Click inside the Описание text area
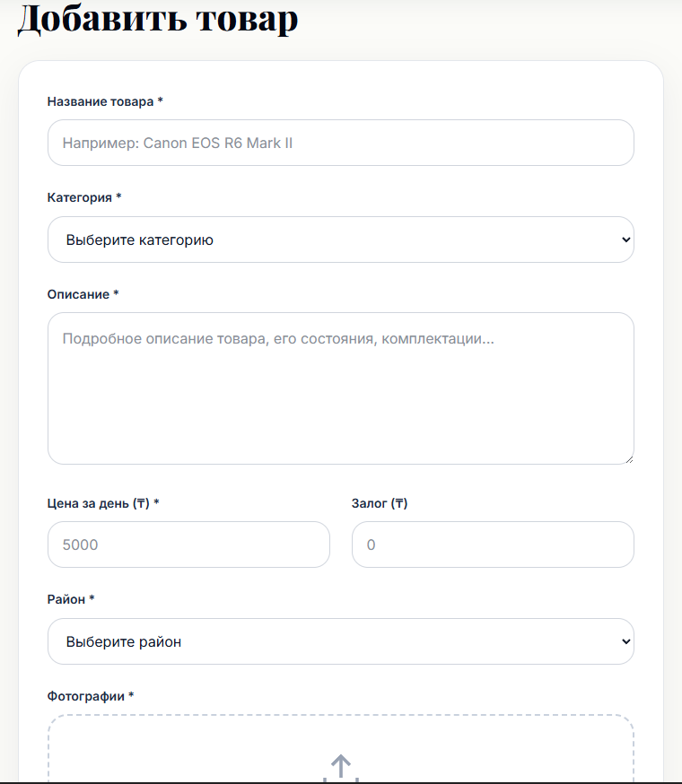The width and height of the screenshot is (682, 784). 341,388
